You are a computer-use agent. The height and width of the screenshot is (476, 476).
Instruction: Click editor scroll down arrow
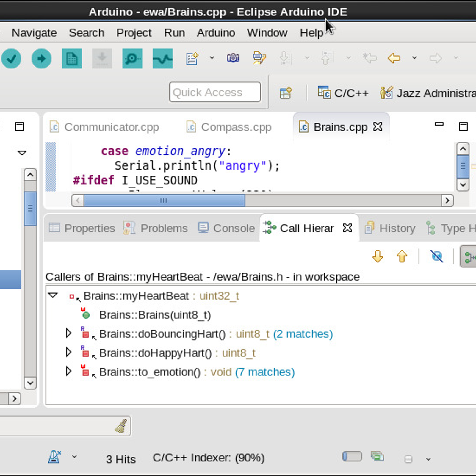click(x=463, y=184)
